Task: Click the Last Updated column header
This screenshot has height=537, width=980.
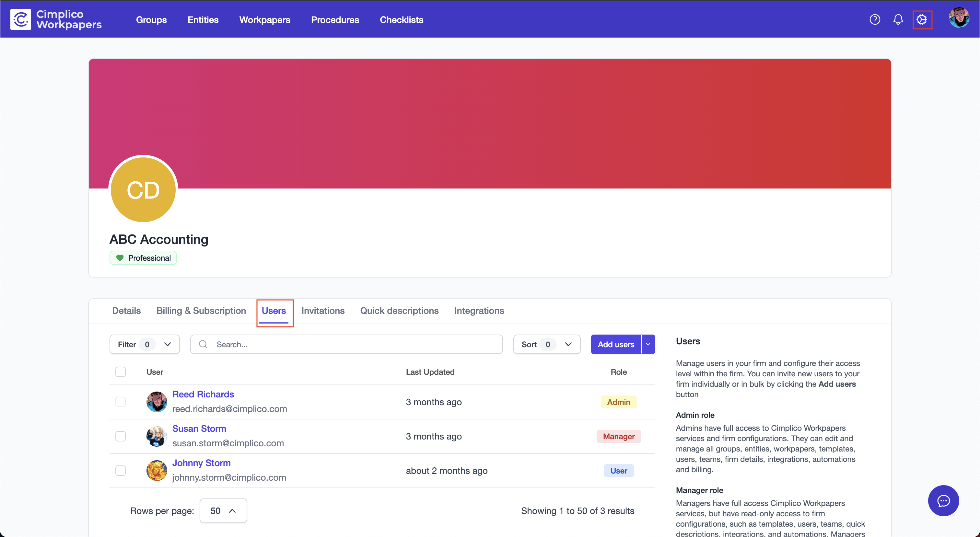Action: click(x=430, y=371)
